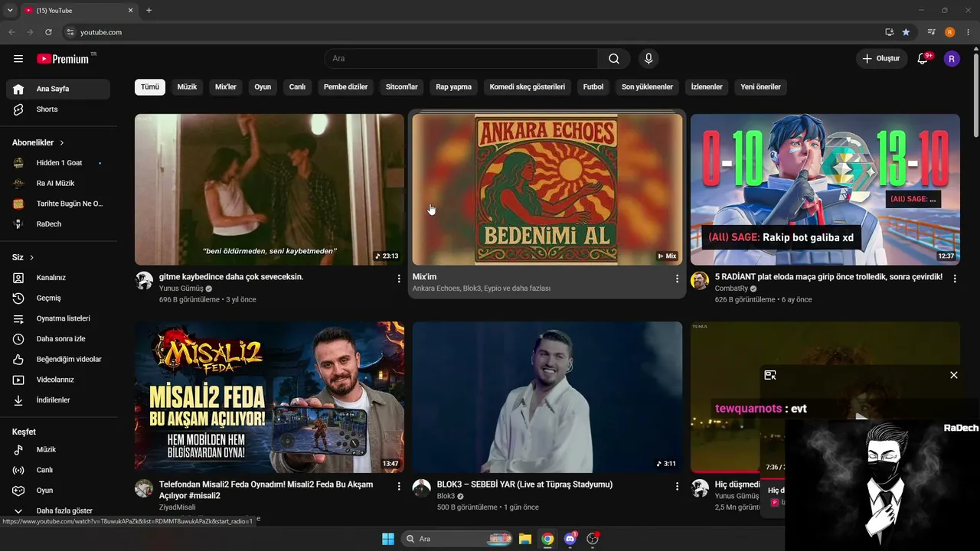Screen dimensions: 980x551
Task: Open ZiyadMisali channel avatar
Action: click(x=144, y=488)
